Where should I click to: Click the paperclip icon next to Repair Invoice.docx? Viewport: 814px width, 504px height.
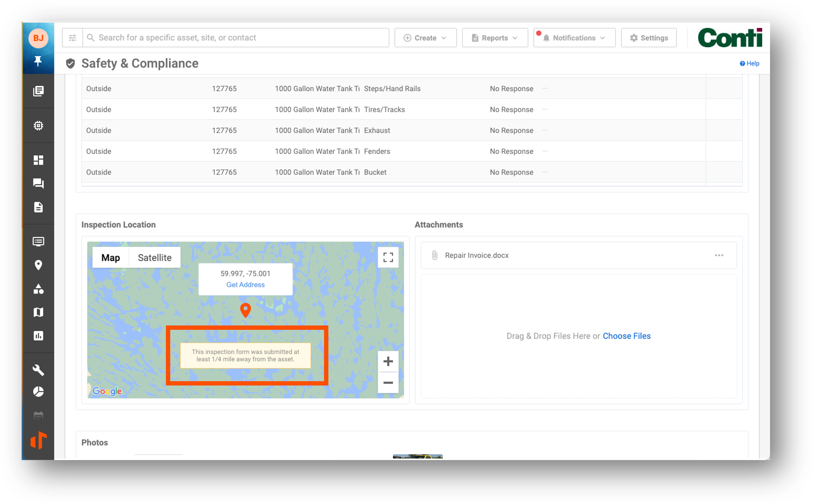[435, 255]
